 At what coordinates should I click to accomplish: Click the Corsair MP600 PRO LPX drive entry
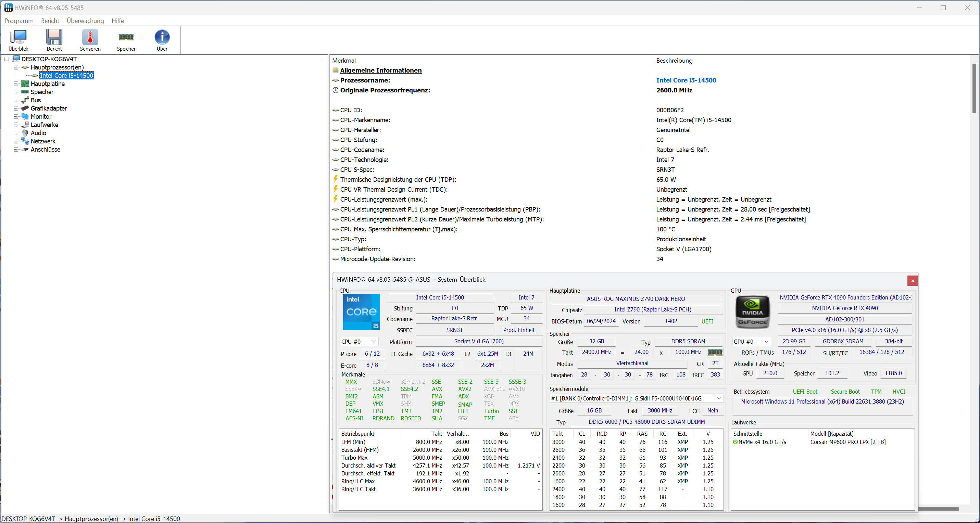pos(848,442)
